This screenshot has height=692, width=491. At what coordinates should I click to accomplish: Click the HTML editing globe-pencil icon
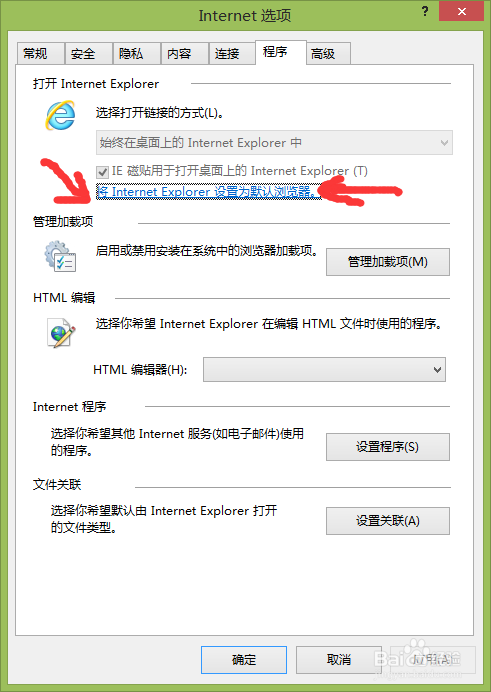click(61, 333)
